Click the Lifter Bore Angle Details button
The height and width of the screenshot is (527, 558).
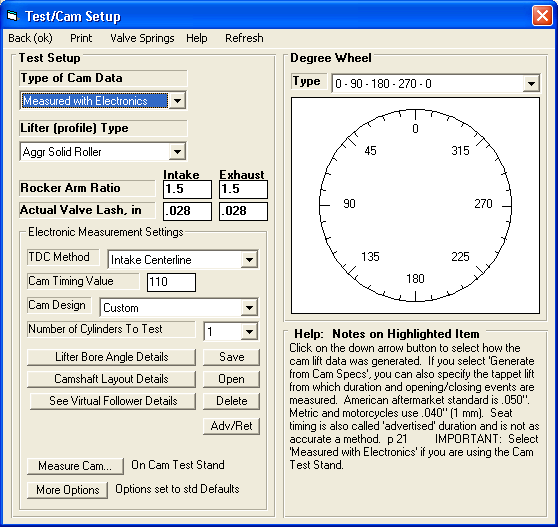(111, 357)
